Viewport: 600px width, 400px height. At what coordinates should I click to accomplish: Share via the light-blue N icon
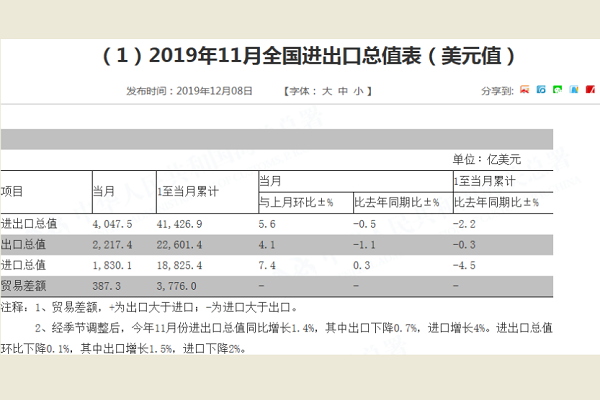[x=574, y=90]
